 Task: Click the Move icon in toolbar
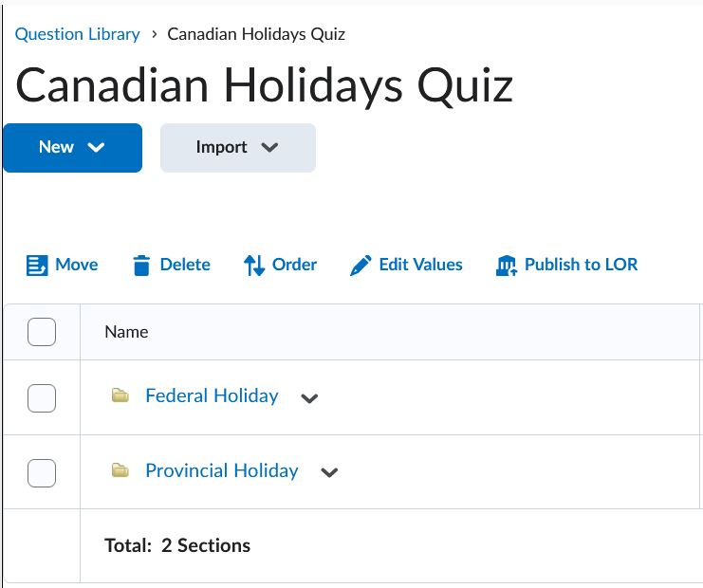pos(37,266)
